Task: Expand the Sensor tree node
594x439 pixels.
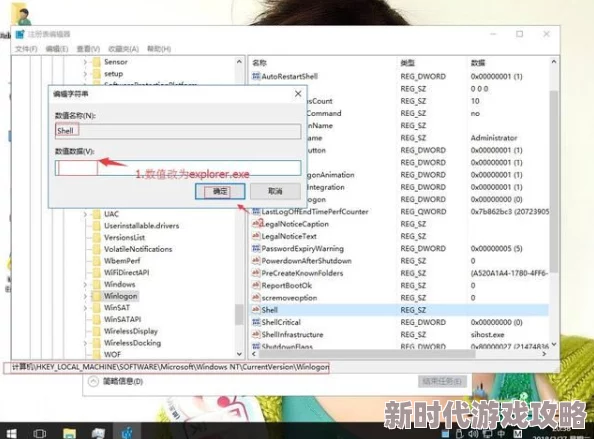Action: (85, 62)
